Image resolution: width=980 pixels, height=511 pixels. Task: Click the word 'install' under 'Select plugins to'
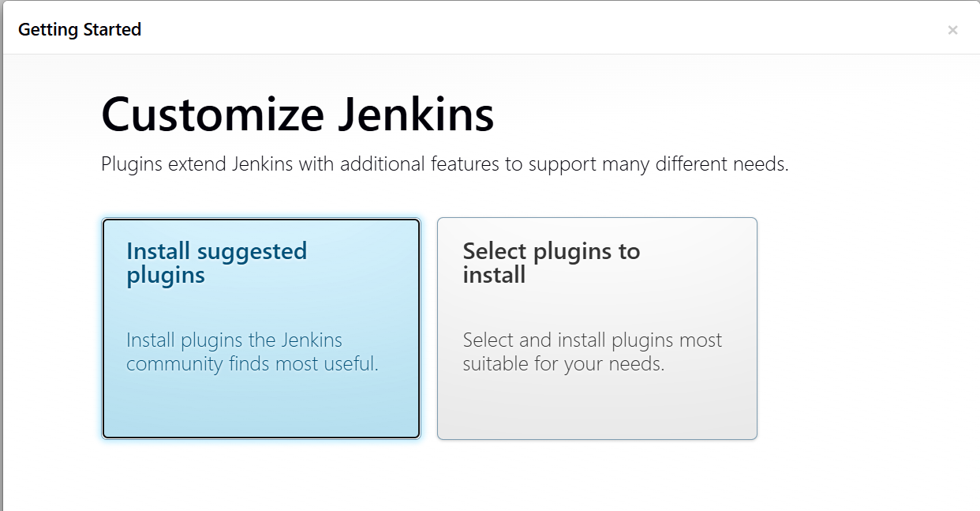coord(494,275)
